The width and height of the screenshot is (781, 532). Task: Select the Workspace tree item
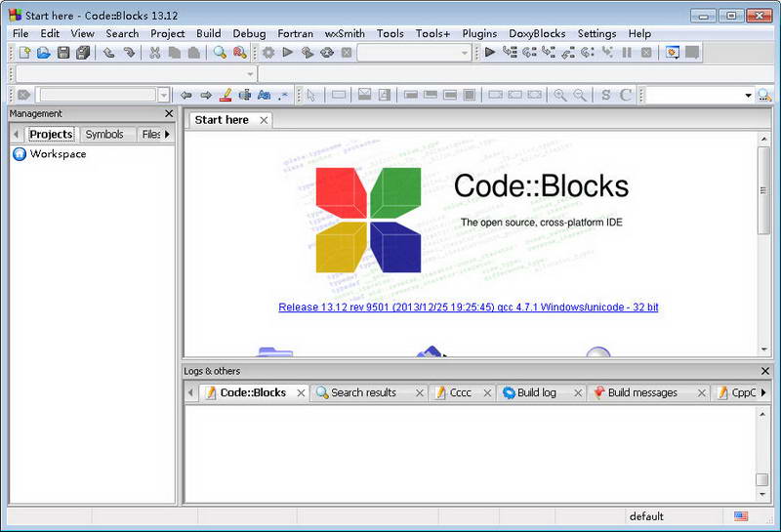(58, 154)
